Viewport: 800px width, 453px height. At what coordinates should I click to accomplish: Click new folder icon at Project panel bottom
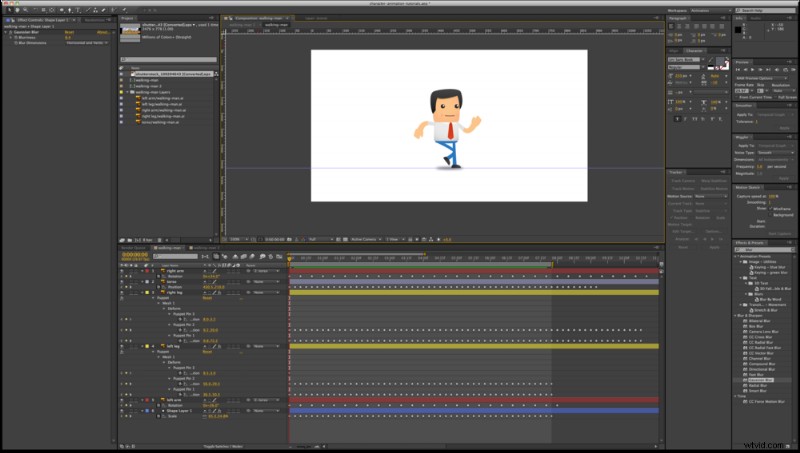coord(130,240)
